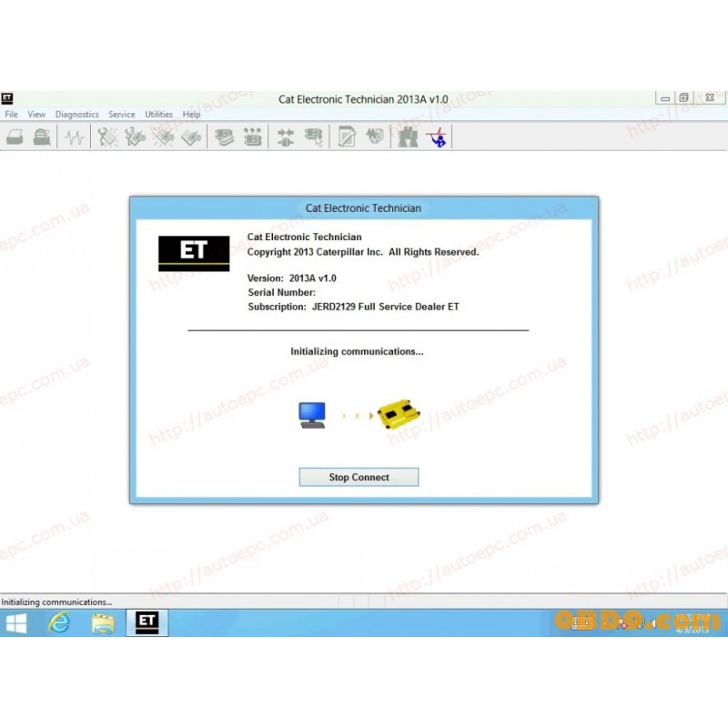Open ECM Summary stacked modules icon
The width and height of the screenshot is (728, 728).
(x=225, y=137)
